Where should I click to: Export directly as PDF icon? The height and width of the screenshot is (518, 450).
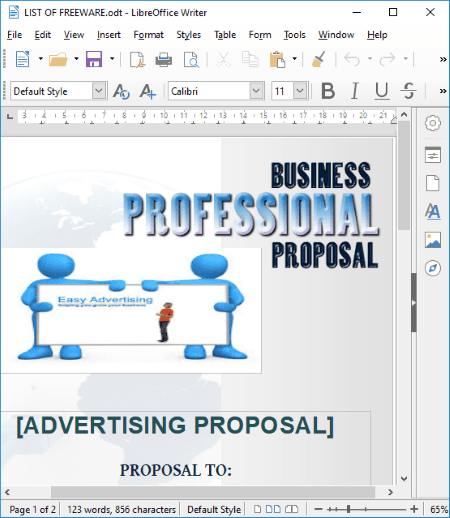(137, 60)
